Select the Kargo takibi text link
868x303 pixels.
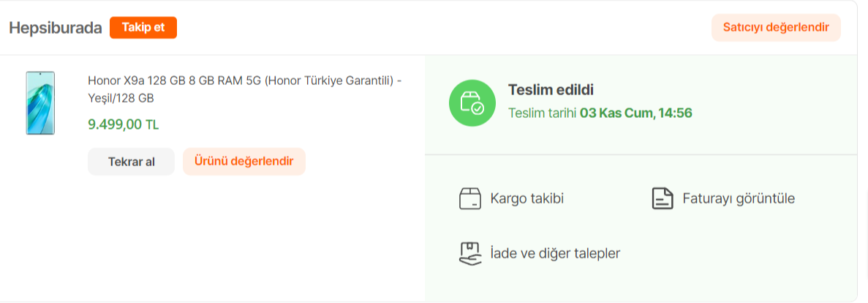tap(527, 198)
